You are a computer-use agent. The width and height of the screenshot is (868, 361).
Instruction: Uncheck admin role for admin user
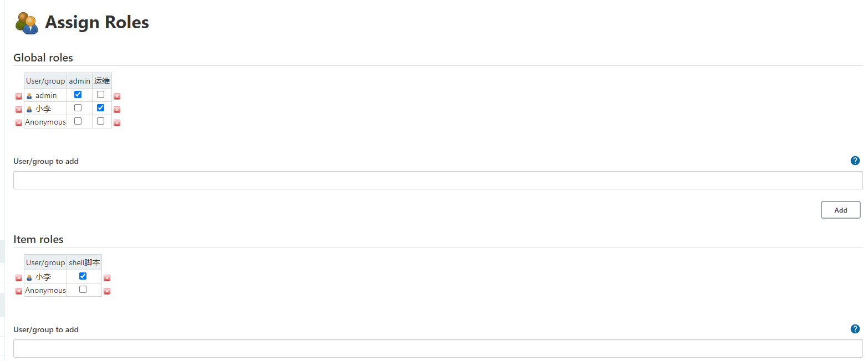(x=78, y=95)
